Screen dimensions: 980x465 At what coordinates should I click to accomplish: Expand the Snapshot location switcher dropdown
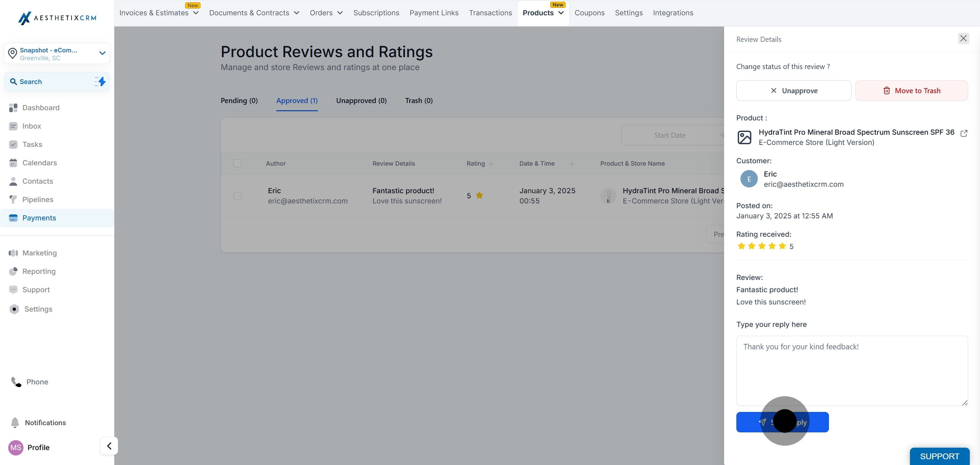click(x=102, y=53)
